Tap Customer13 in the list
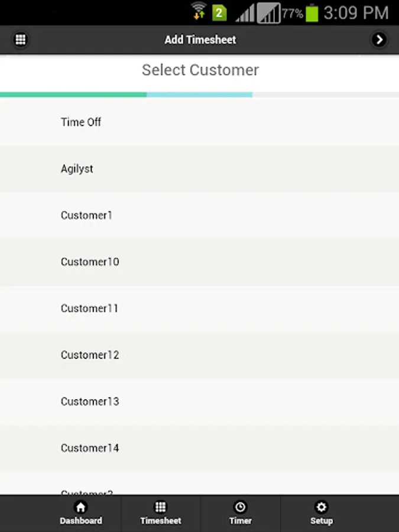This screenshot has height=532, width=399. [90, 402]
